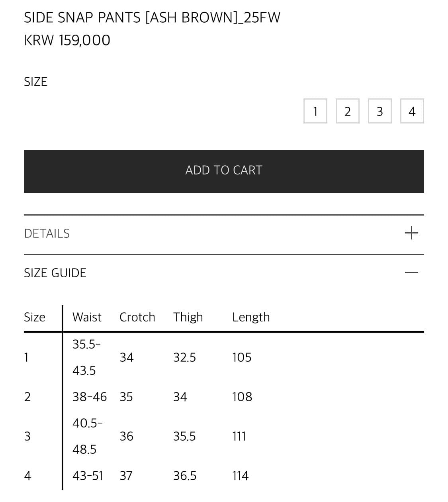Click the SIZE GUIDE section header
448x502 pixels.
point(55,273)
